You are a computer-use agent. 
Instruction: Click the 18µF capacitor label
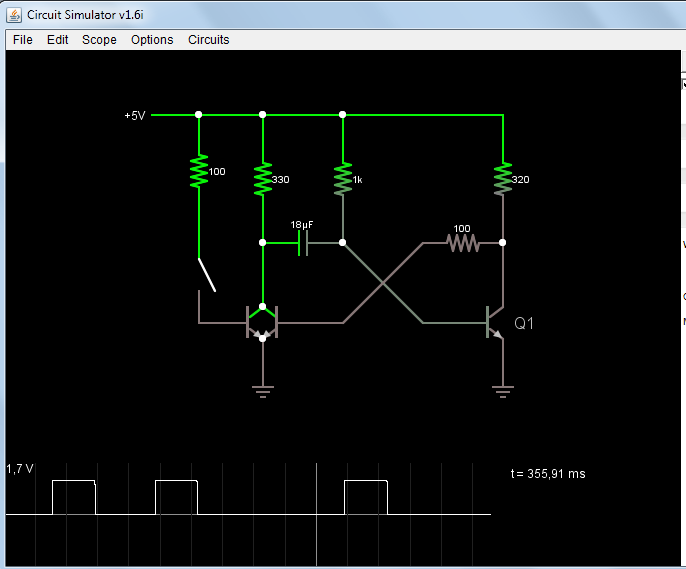click(302, 225)
